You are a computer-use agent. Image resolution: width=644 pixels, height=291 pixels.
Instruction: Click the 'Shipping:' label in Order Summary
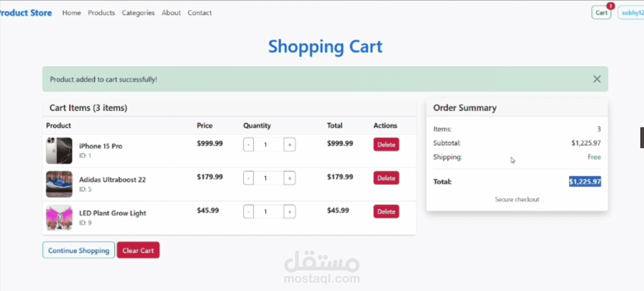(448, 157)
